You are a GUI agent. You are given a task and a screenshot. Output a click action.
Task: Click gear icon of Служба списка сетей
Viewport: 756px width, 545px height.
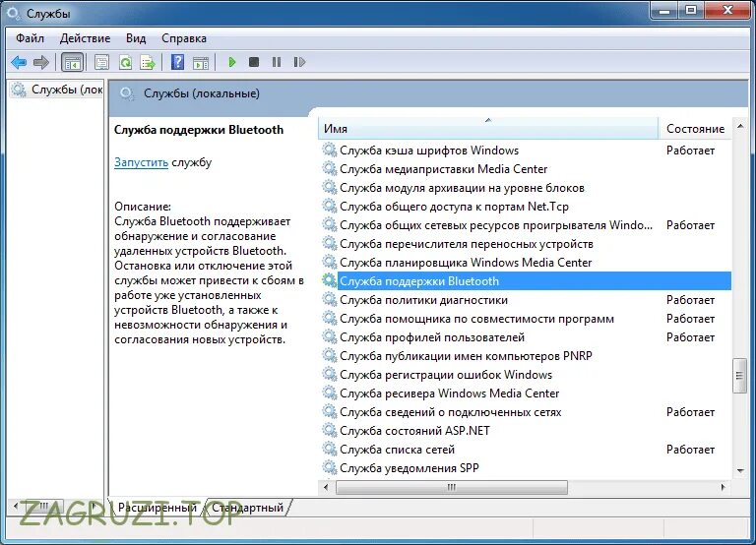pyautogui.click(x=330, y=449)
